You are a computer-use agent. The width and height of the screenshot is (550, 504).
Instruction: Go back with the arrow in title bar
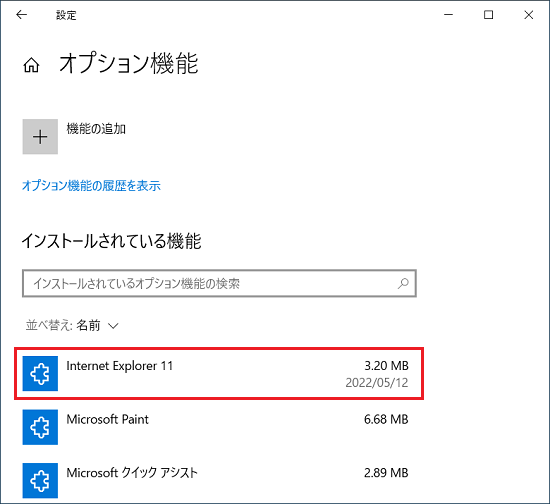coord(21,15)
